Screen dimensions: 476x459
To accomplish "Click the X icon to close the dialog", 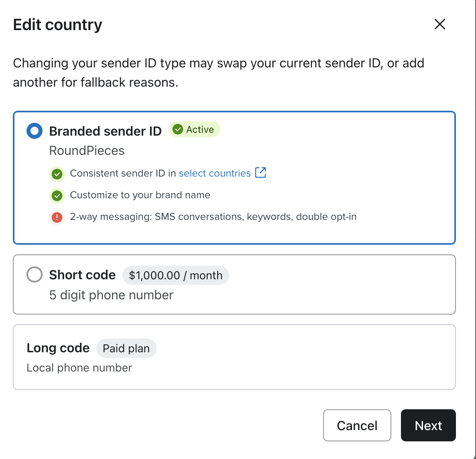I will click(440, 24).
